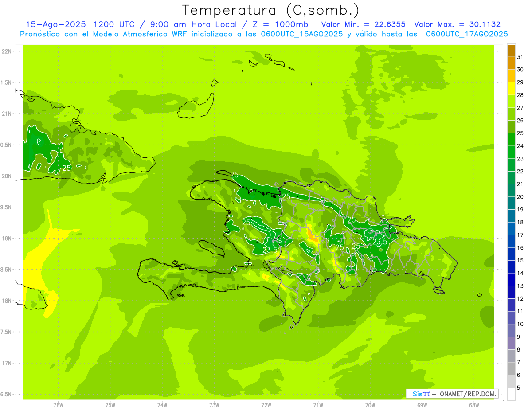Click the 68W longitude label
This screenshot has width=532, height=411.
click(474, 405)
